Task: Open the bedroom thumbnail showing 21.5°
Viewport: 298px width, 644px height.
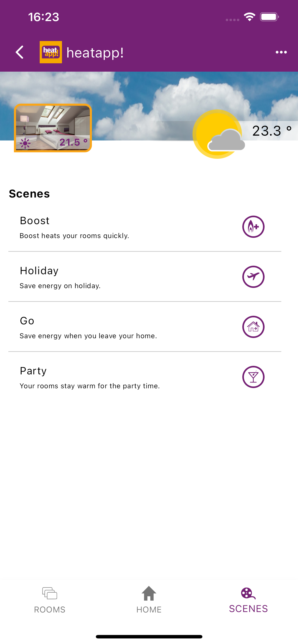Action: 53,128
